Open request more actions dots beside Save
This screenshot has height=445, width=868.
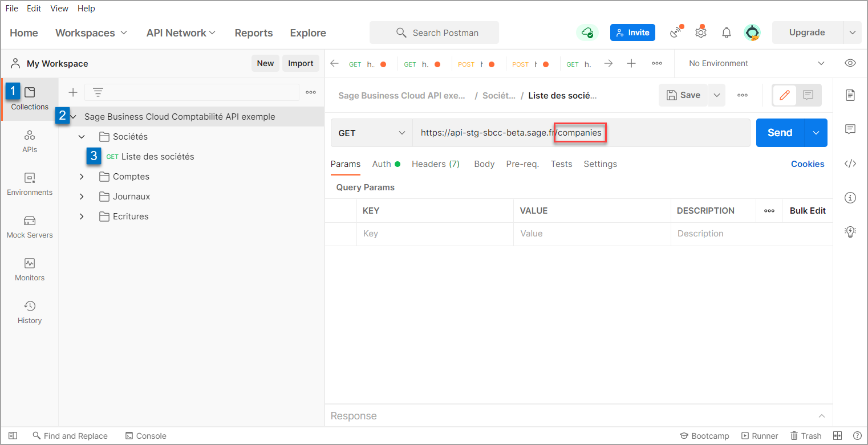click(743, 95)
